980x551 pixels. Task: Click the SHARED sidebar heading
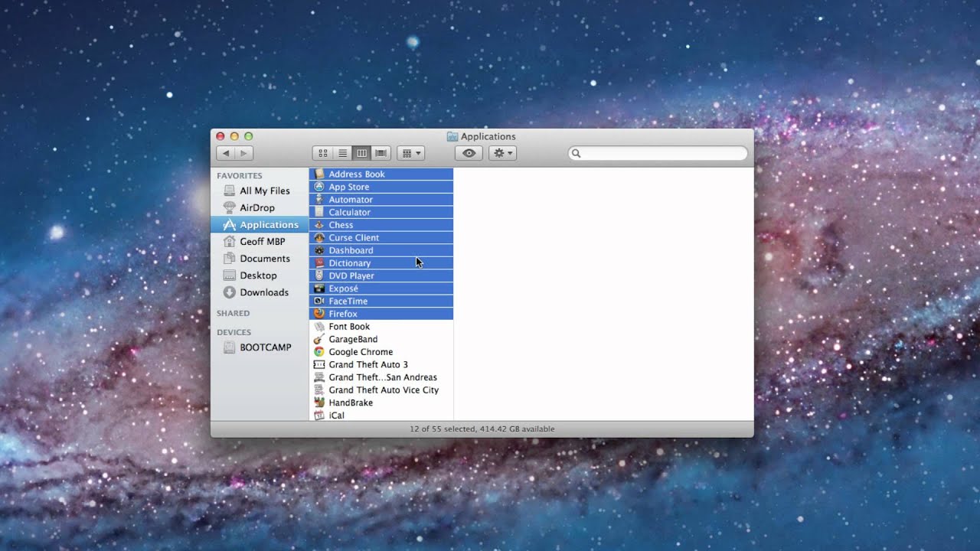(x=233, y=313)
